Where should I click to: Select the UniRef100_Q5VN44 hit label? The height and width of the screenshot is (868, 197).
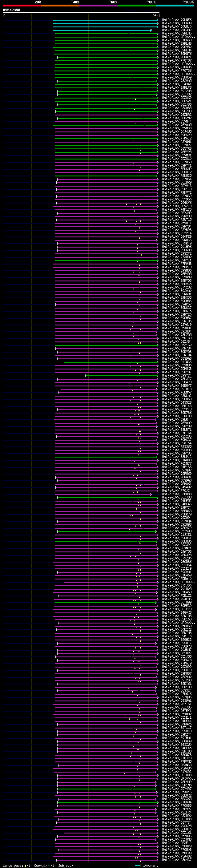pos(177,121)
